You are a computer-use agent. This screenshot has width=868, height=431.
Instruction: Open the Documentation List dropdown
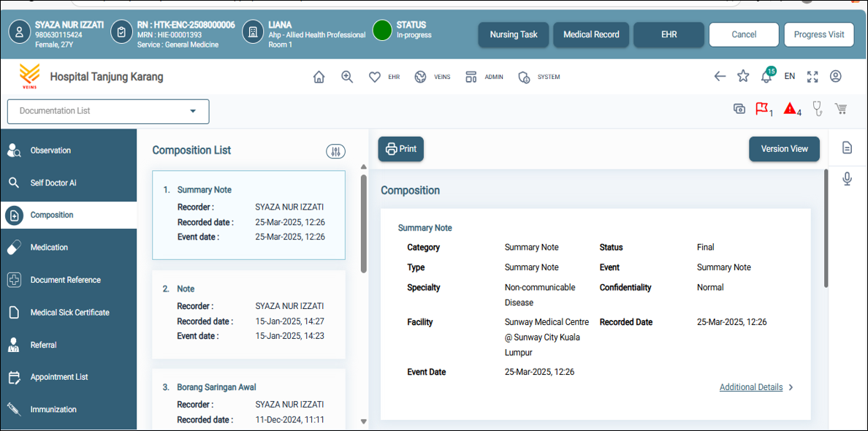[108, 111]
